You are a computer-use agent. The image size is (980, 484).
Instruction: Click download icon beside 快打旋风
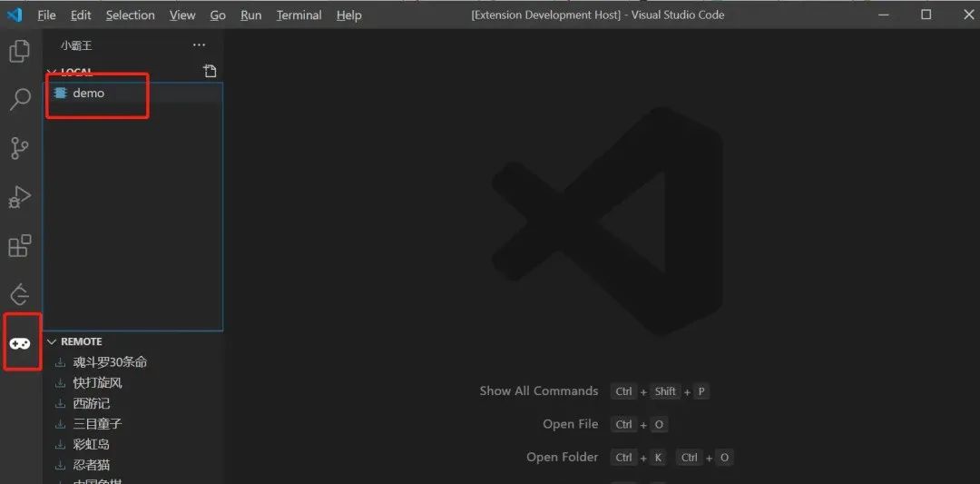(x=60, y=382)
